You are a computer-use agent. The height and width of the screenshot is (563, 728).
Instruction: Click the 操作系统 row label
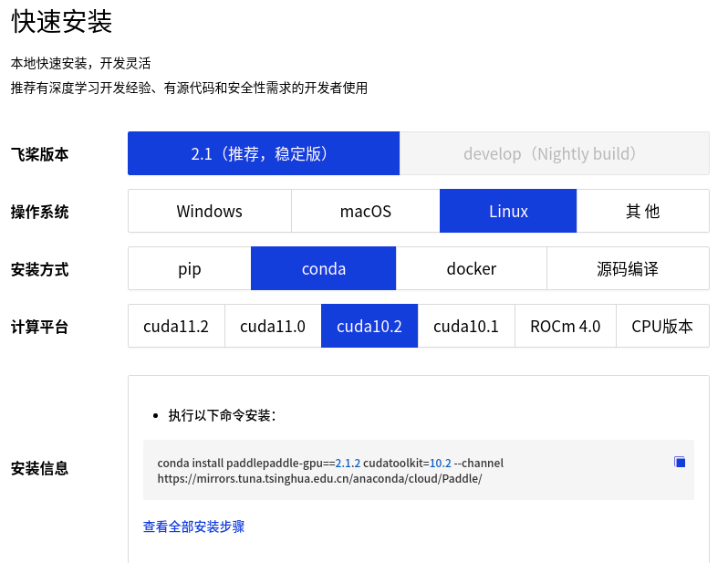tap(40, 212)
